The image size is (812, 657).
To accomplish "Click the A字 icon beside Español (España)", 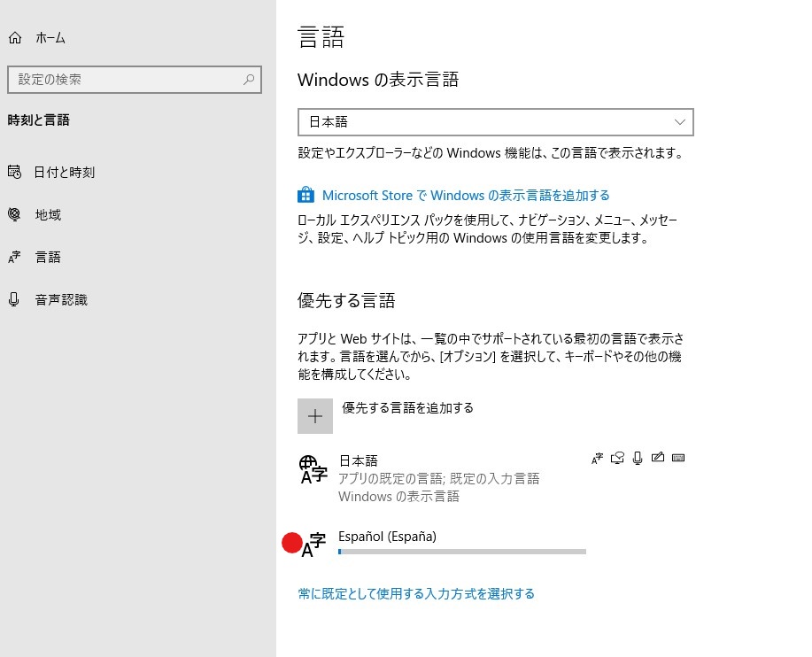I will [313, 545].
